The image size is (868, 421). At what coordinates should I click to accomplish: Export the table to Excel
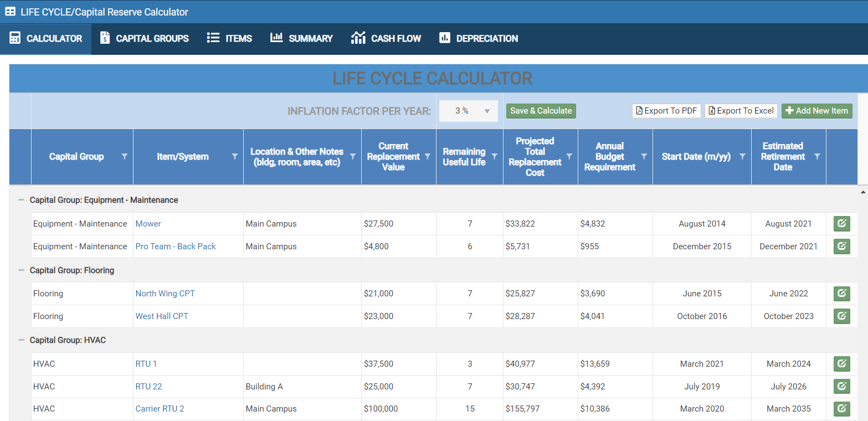(741, 111)
